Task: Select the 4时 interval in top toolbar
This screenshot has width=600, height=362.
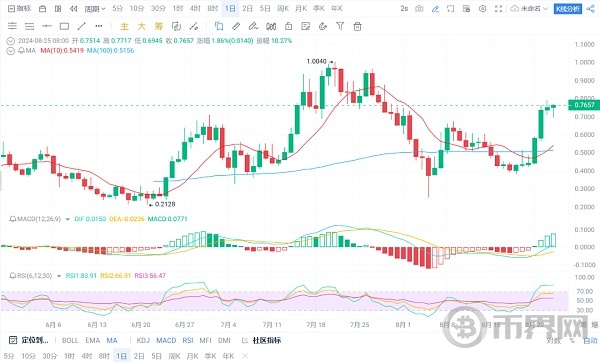Action: [195, 8]
